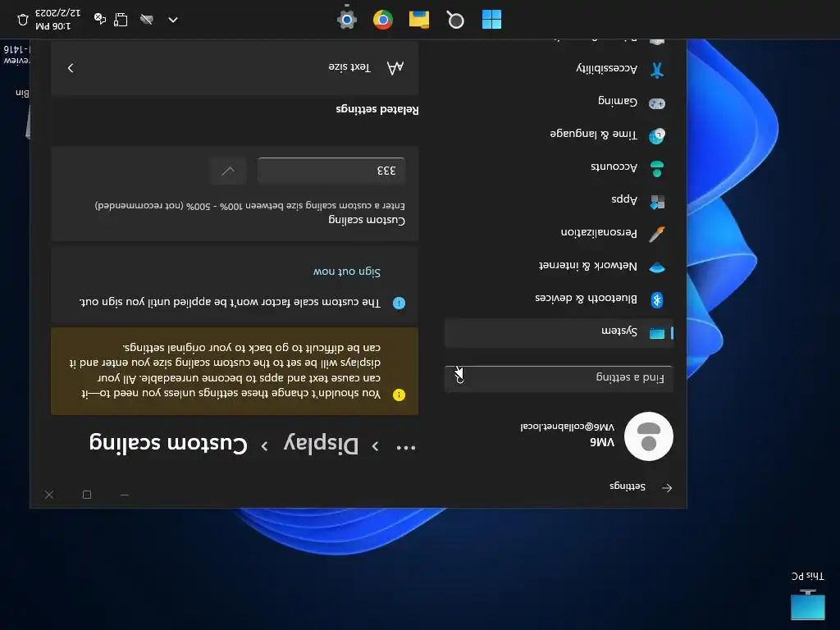Open Text size related setting

pyautogui.click(x=235, y=67)
